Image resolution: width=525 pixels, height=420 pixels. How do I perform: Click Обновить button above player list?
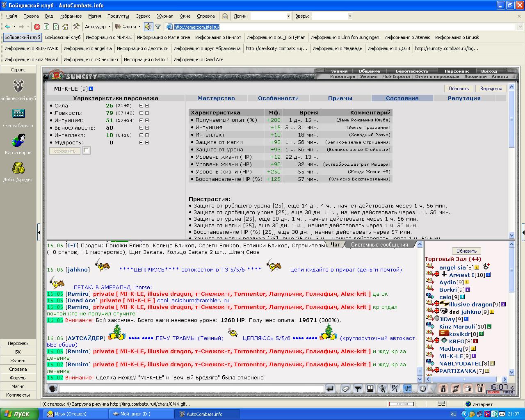click(466, 251)
